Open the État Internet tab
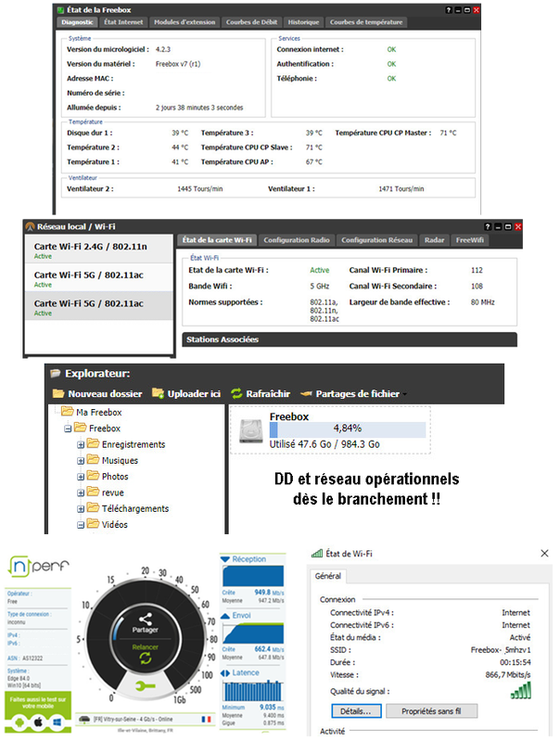560x742 pixels. (123, 22)
